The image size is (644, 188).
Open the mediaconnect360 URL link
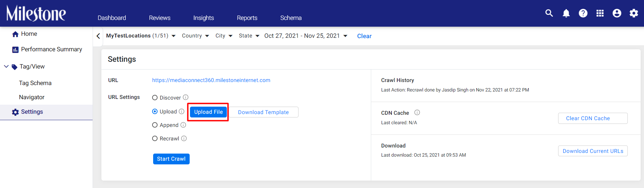click(211, 80)
